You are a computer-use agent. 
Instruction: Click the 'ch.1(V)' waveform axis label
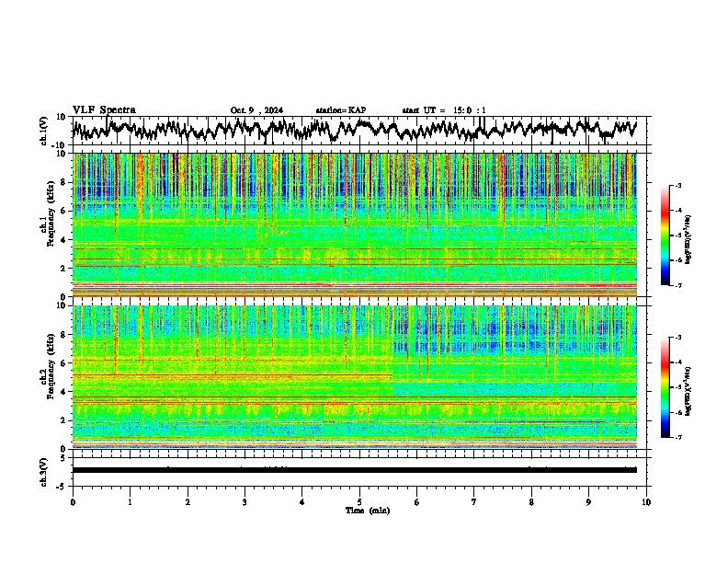(x=44, y=131)
